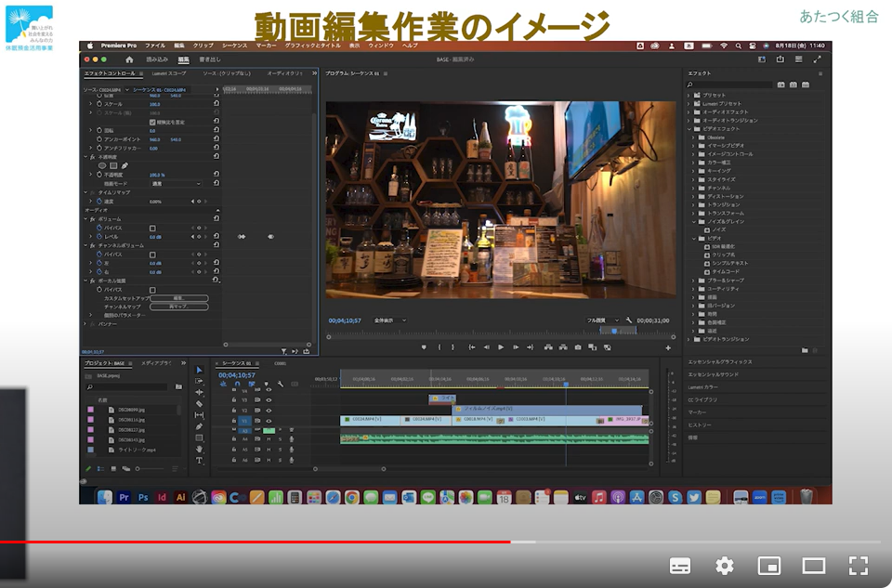This screenshot has height=588, width=892.
Task: Click the Add Marker icon in program monitor
Action: tap(424, 346)
